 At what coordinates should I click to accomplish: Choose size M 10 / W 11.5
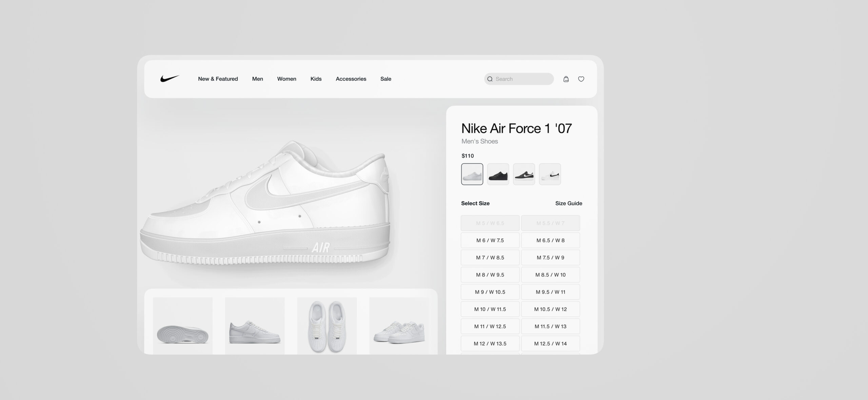coord(490,309)
